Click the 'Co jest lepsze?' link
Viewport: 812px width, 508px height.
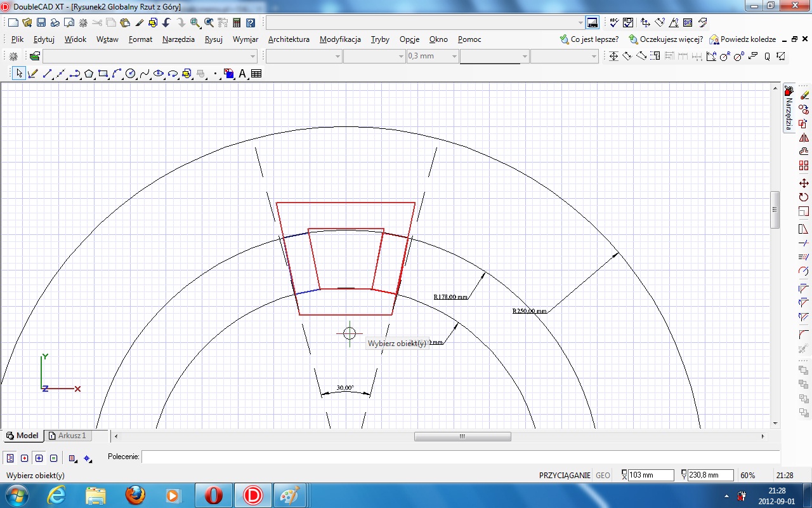pyautogui.click(x=589, y=39)
